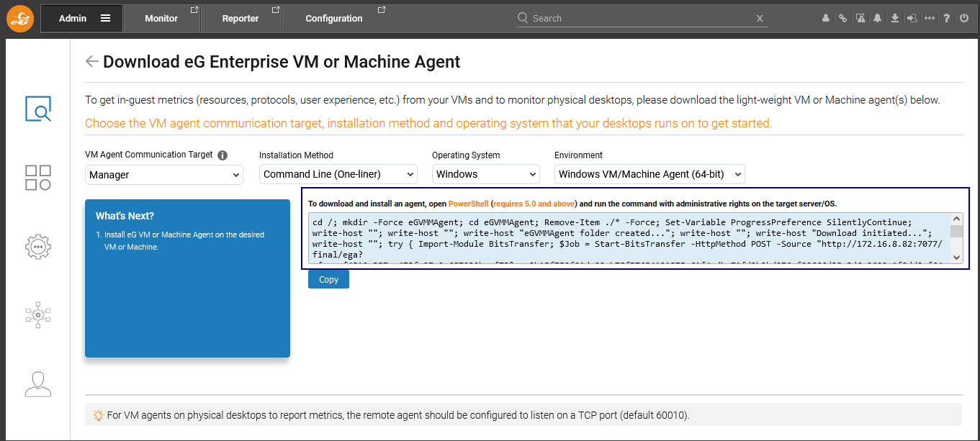Open VM Agent Communication Target dropdown

click(164, 174)
